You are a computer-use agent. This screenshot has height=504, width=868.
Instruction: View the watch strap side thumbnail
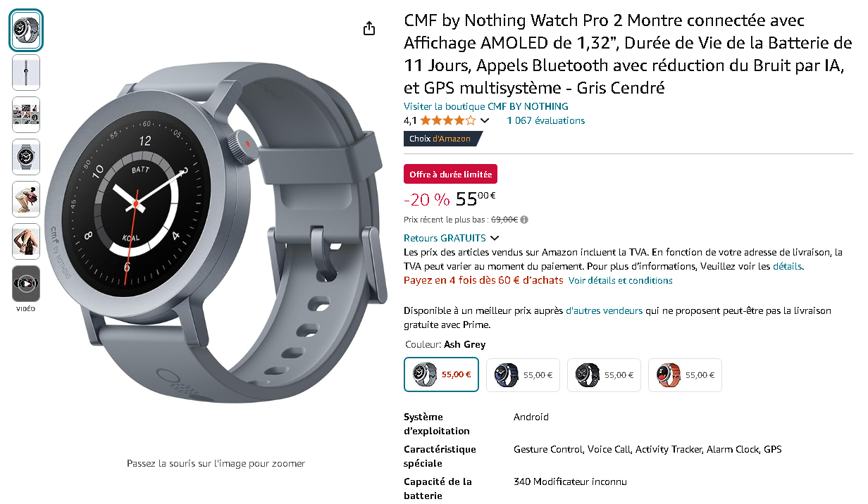26,73
